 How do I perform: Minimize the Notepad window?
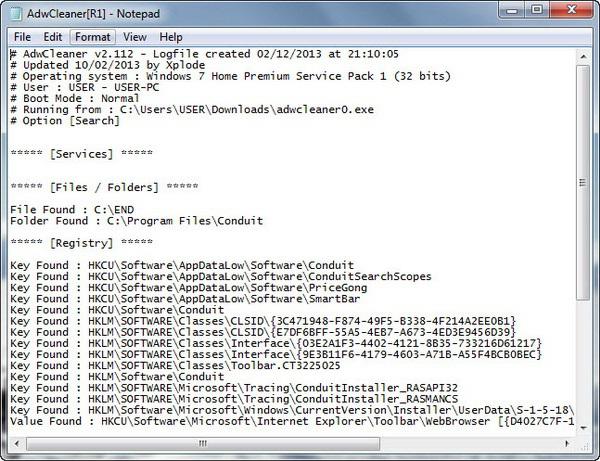pyautogui.click(x=512, y=10)
